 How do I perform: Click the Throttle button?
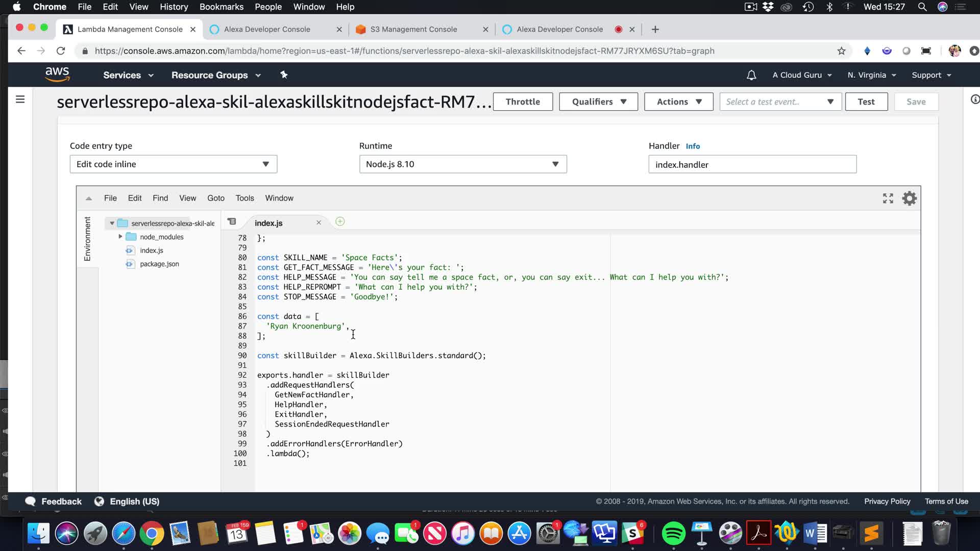point(522,102)
